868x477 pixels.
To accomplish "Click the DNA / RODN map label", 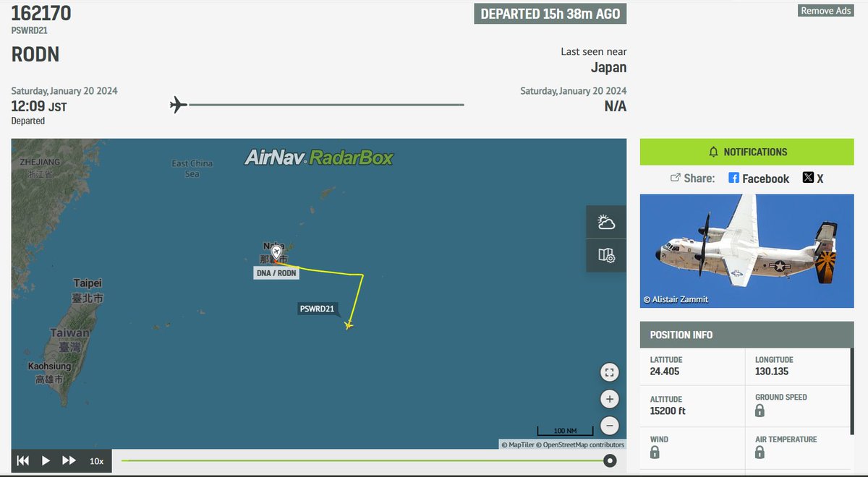I will pyautogui.click(x=276, y=273).
